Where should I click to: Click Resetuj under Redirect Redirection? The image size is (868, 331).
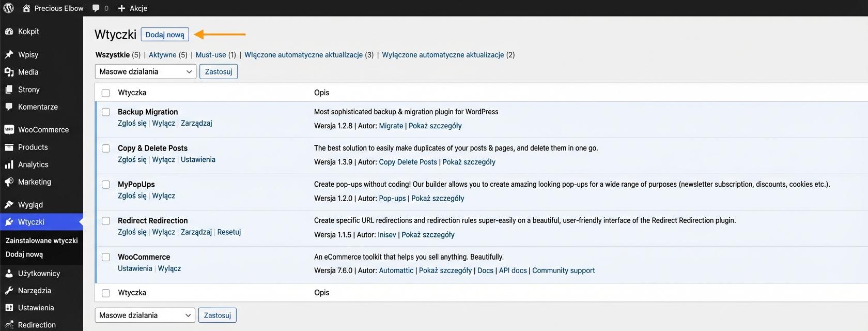click(229, 232)
